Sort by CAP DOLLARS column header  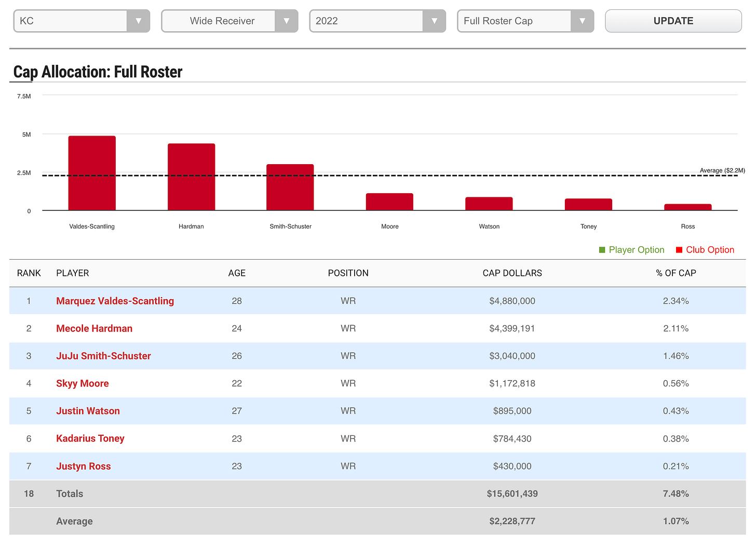[x=512, y=273]
